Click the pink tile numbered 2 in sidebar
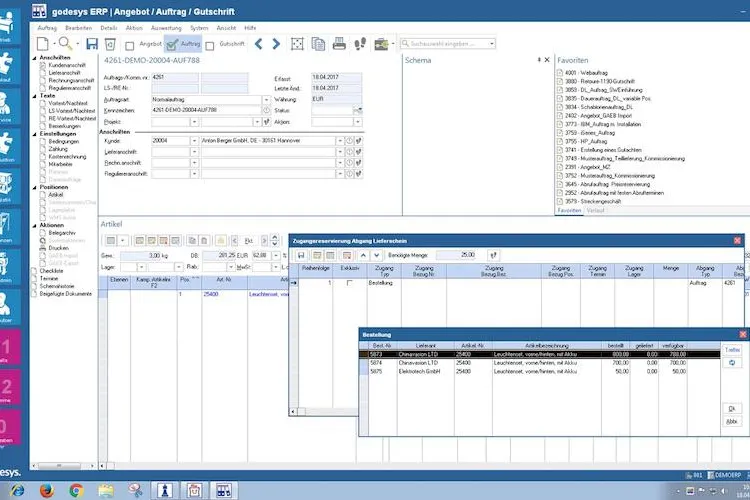 click(10, 388)
